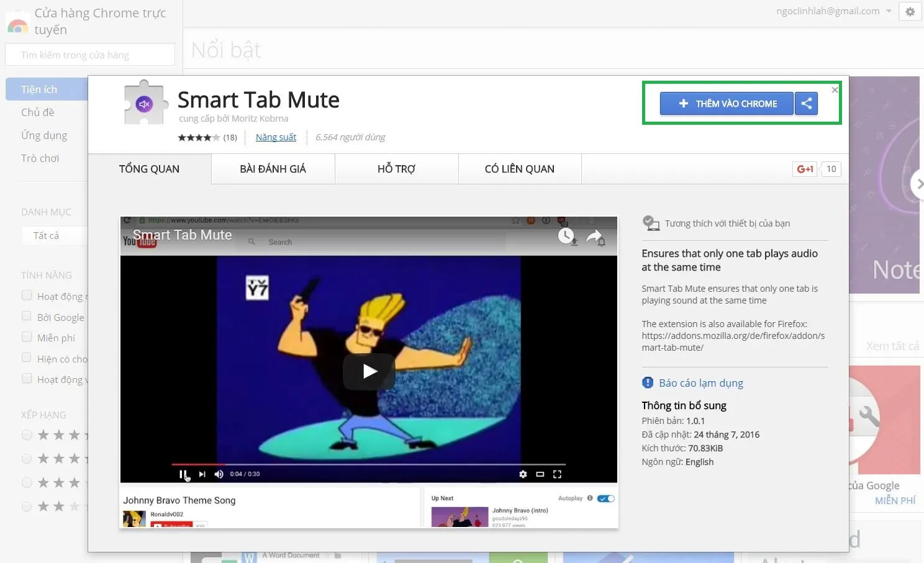Click the store search input field
Image resolution: width=924 pixels, height=563 pixels.
click(90, 55)
